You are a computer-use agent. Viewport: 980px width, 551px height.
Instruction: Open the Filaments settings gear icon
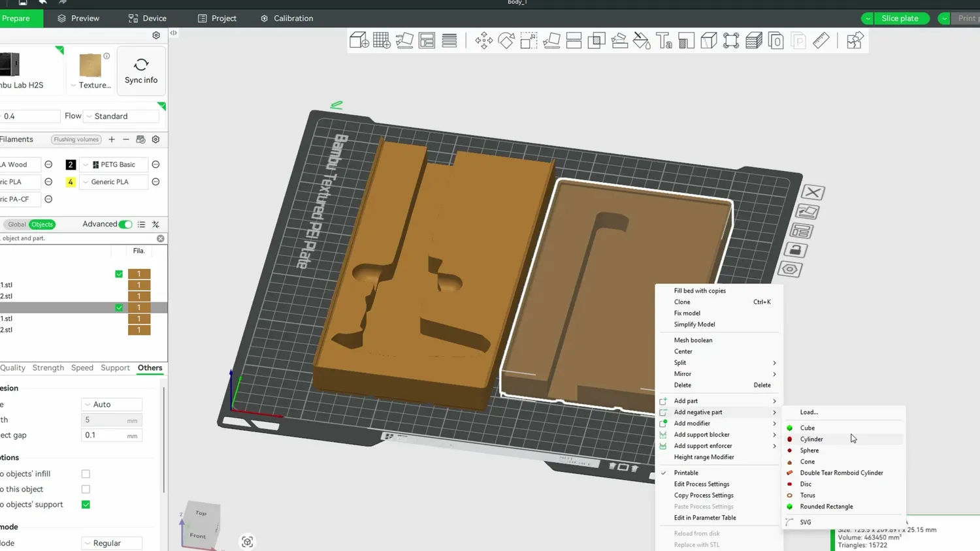tap(155, 139)
